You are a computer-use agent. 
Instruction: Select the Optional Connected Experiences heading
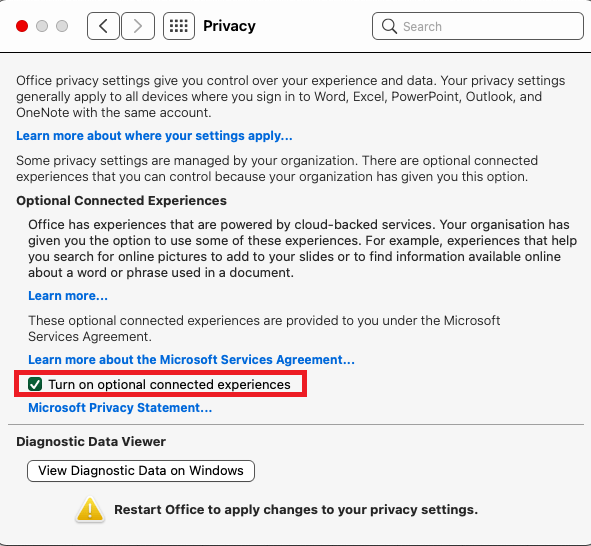[x=121, y=200]
